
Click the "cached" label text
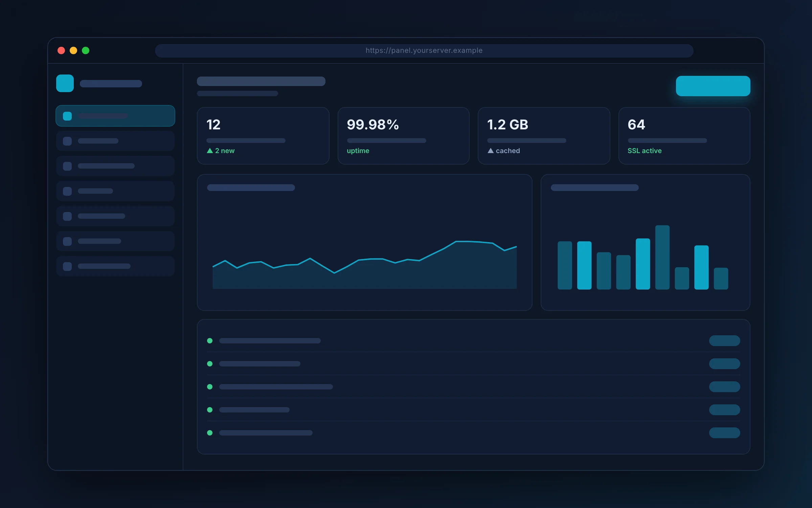(x=508, y=151)
